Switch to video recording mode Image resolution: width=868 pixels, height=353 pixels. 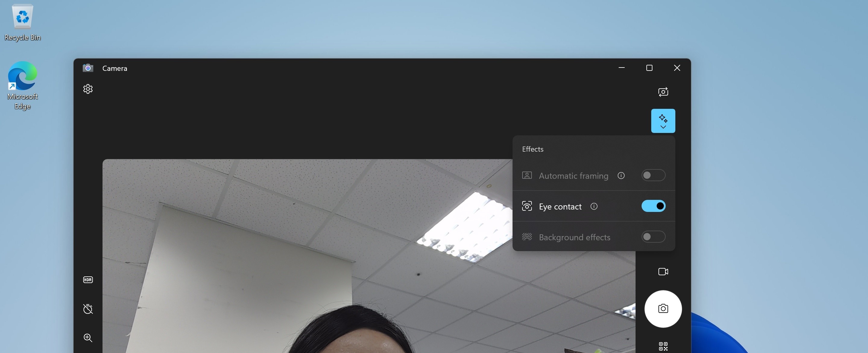tap(662, 272)
